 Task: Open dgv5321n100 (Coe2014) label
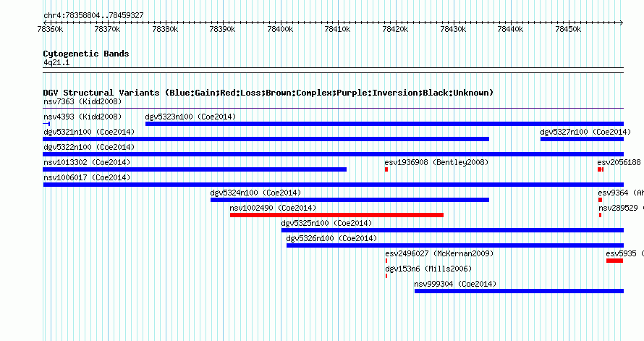89,132
